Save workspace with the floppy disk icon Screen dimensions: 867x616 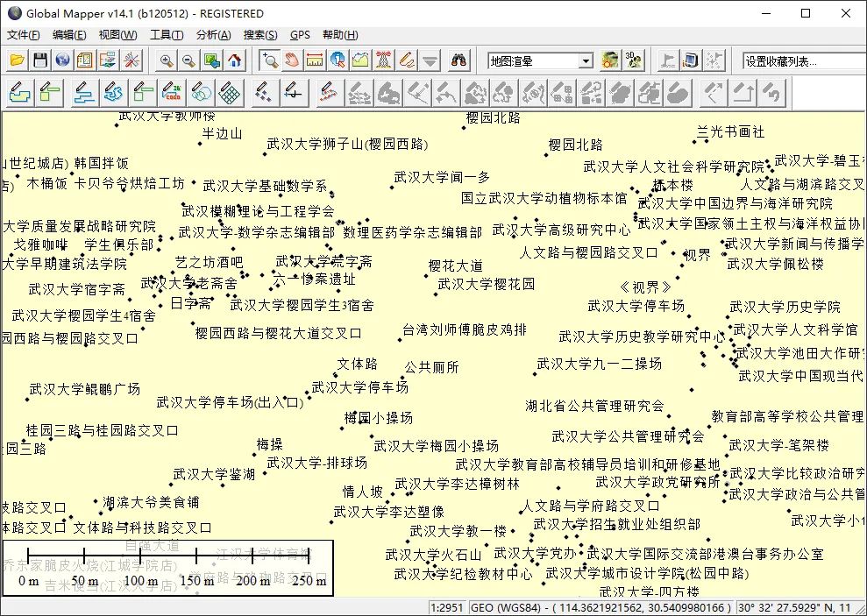coord(39,60)
